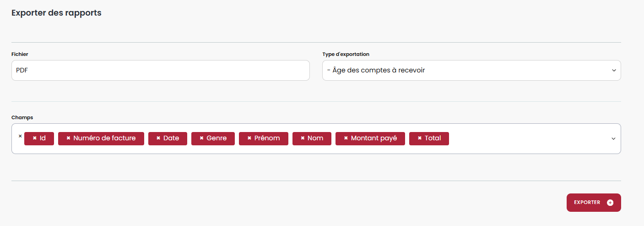The height and width of the screenshot is (226, 644).
Task: Remove the Date field tag
Action: [158, 138]
